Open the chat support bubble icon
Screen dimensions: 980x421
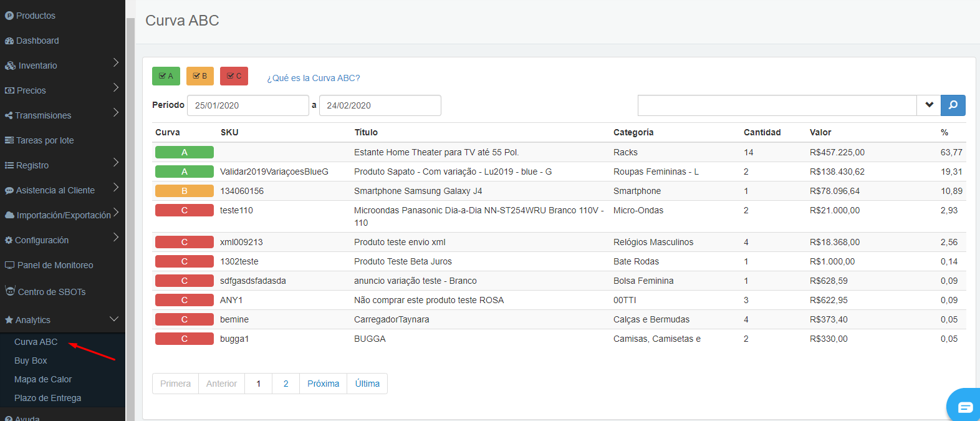click(965, 407)
